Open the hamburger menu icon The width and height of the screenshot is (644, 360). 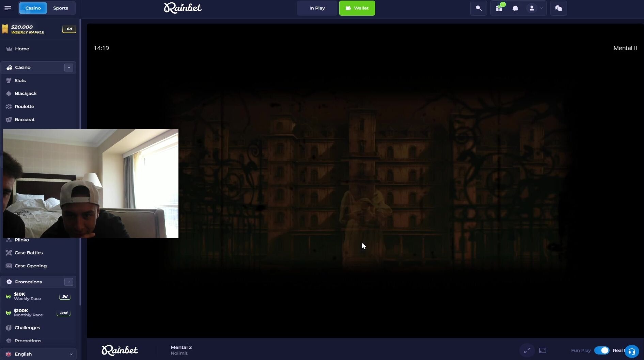tap(8, 8)
